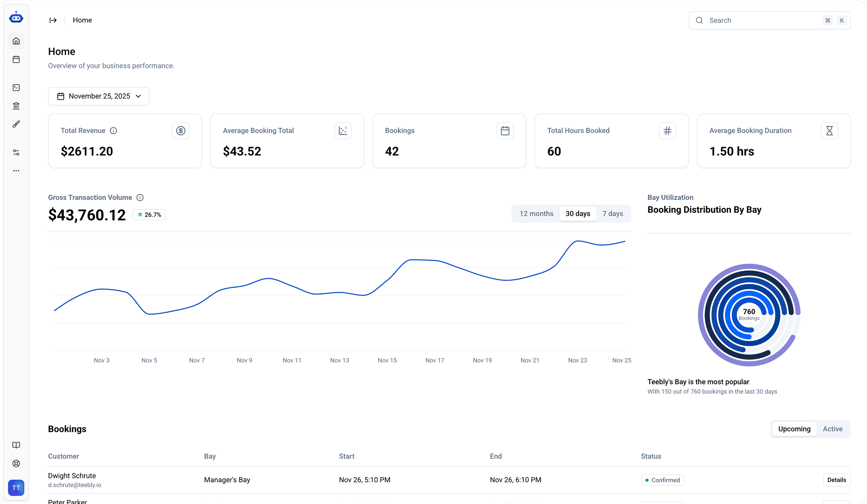867x504 pixels.
Task: Click the bank building sidebar icon
Action: click(x=16, y=106)
